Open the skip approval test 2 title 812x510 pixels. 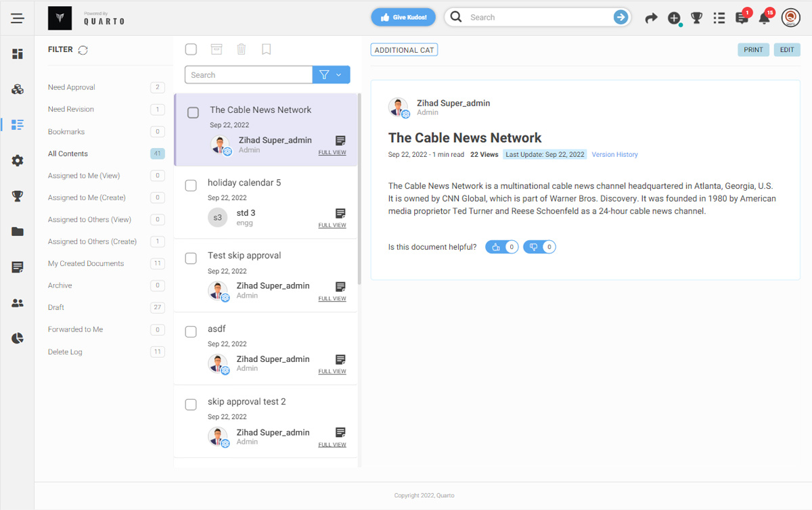click(x=246, y=402)
